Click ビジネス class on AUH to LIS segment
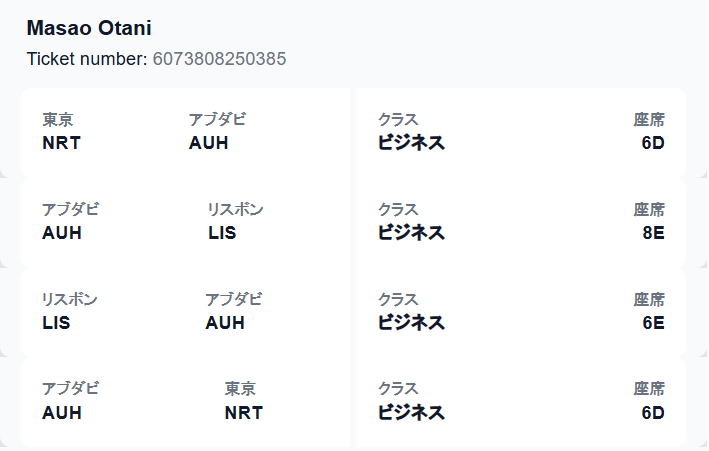This screenshot has height=451, width=709. pos(411,233)
